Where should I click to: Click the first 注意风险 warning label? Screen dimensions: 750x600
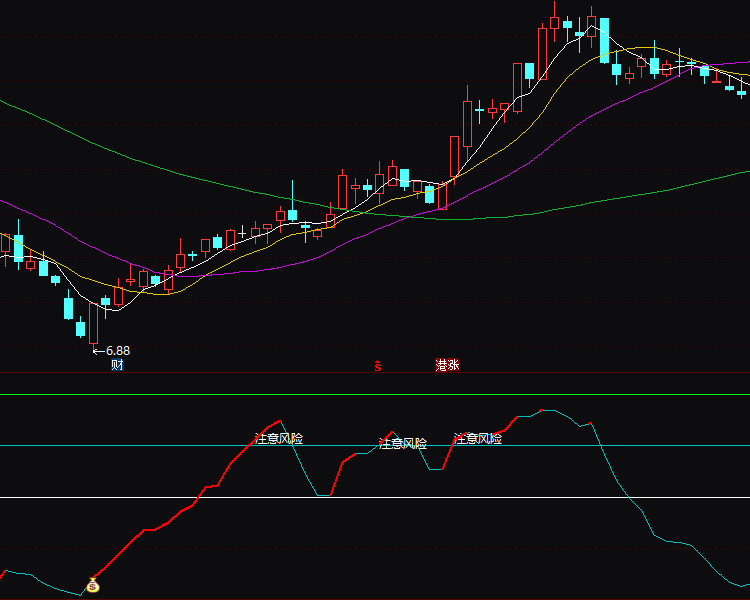279,438
